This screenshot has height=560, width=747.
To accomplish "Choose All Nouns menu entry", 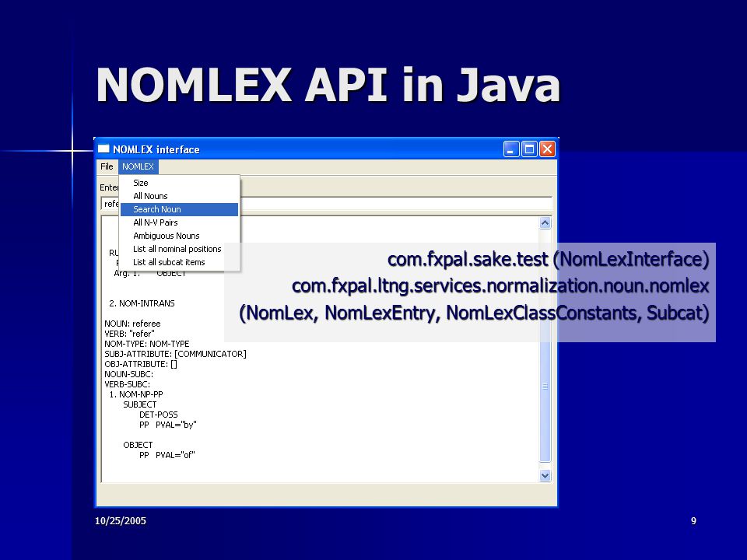I will 179,196.
